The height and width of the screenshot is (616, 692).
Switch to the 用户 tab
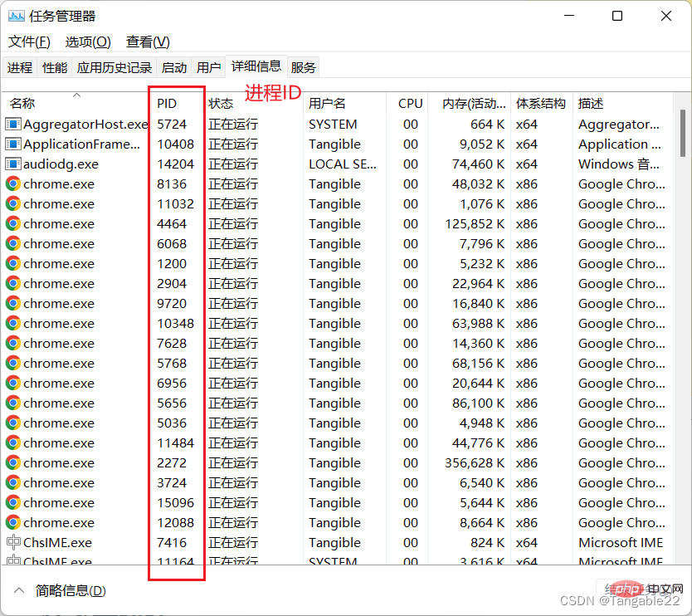point(209,67)
